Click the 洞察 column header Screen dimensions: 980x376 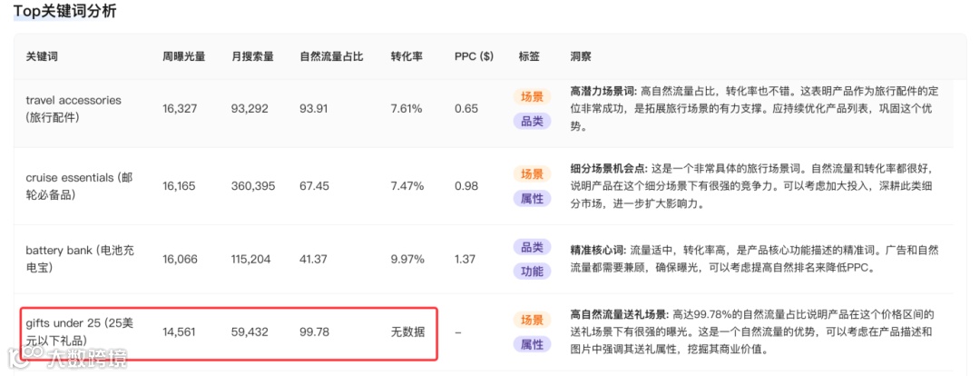(581, 56)
